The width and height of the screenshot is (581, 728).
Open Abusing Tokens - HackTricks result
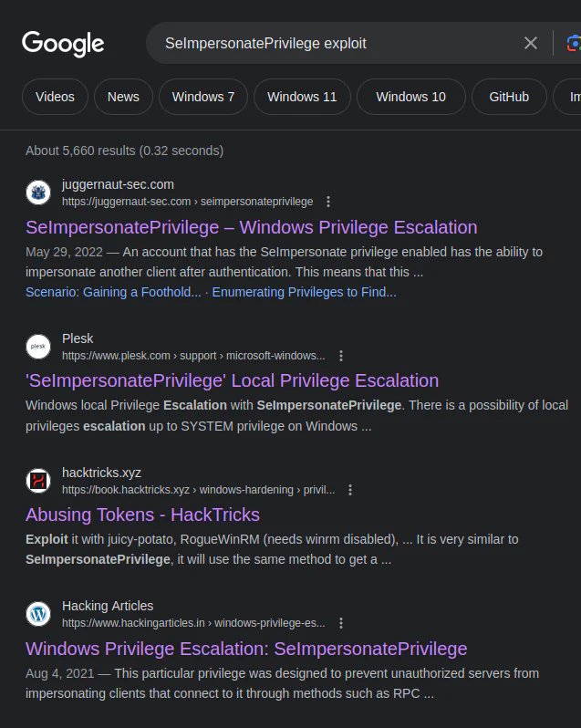pyautogui.click(x=142, y=515)
